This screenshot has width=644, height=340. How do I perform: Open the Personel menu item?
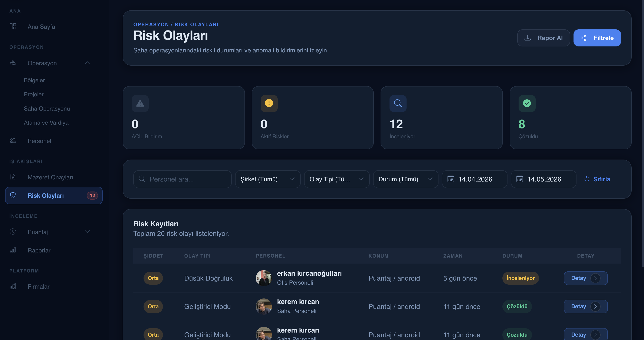pyautogui.click(x=39, y=141)
